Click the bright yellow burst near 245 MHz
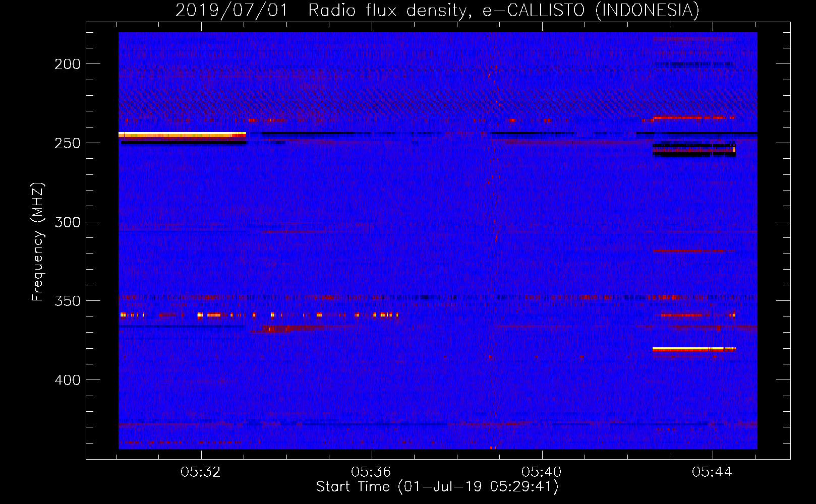This screenshot has height=504, width=816. [x=182, y=135]
